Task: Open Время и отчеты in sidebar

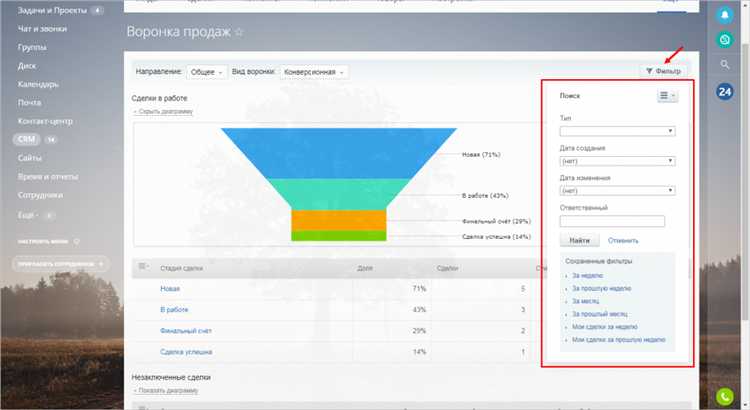Action: point(48,177)
